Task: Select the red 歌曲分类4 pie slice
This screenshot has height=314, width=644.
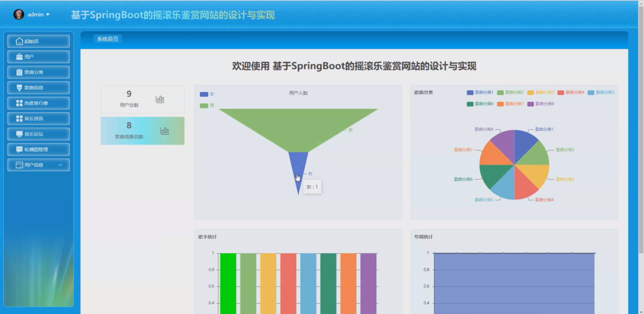Action: coord(524,186)
